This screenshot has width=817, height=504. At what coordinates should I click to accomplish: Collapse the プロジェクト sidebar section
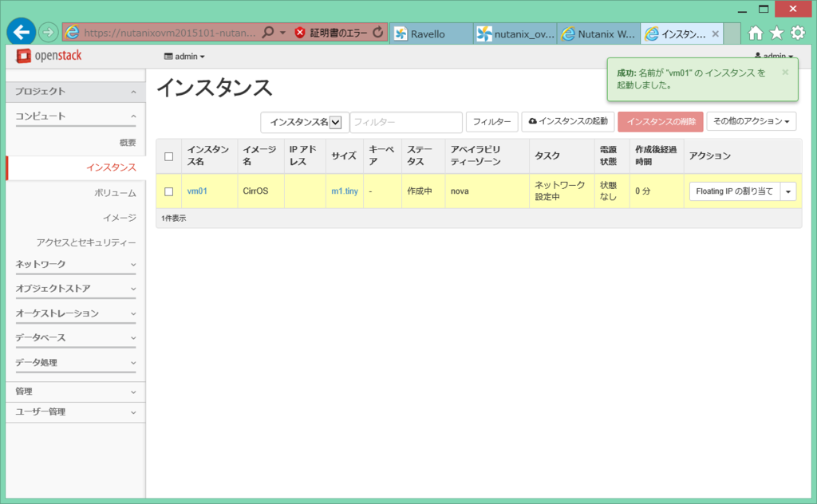click(x=76, y=92)
